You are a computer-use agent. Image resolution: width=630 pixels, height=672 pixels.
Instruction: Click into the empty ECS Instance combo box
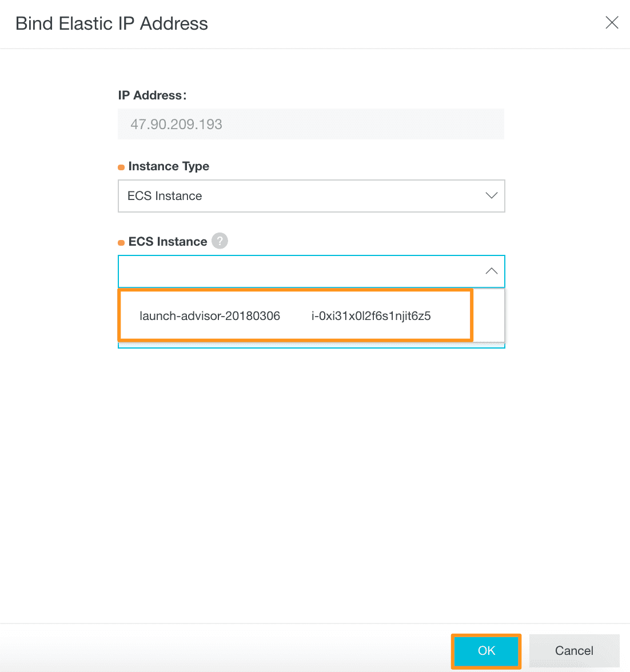point(297,271)
